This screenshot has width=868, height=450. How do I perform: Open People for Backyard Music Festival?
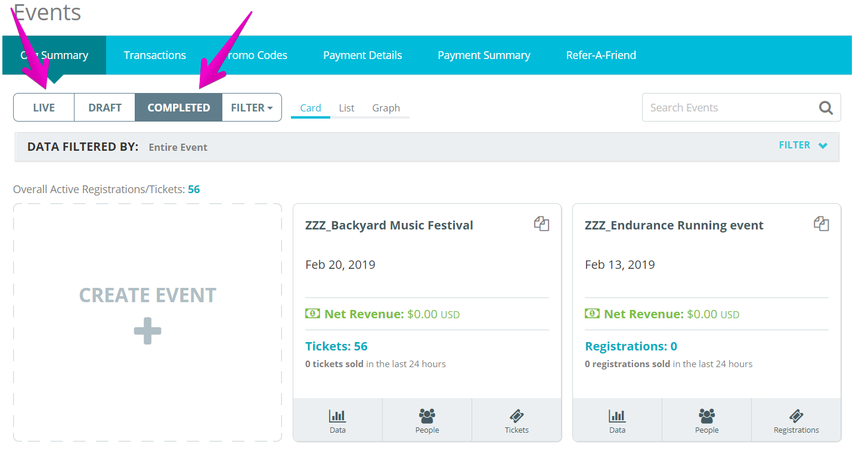pos(427,420)
